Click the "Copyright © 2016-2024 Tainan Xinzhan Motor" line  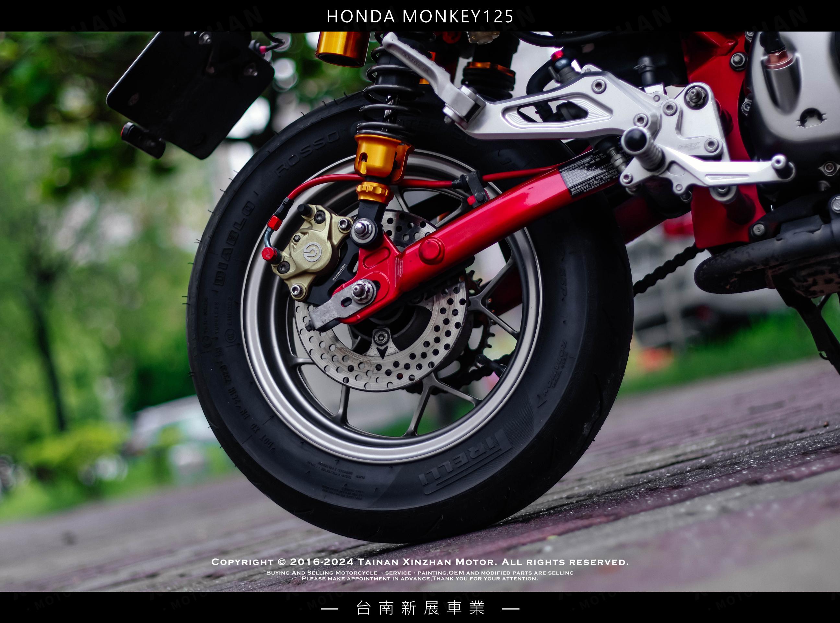(420, 561)
